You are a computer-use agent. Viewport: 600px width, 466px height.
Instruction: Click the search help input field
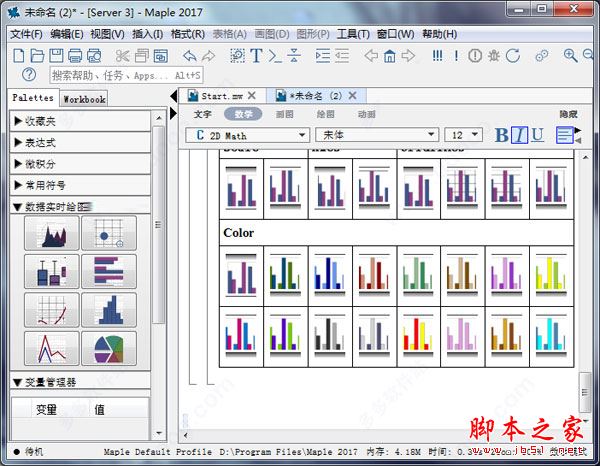point(126,75)
